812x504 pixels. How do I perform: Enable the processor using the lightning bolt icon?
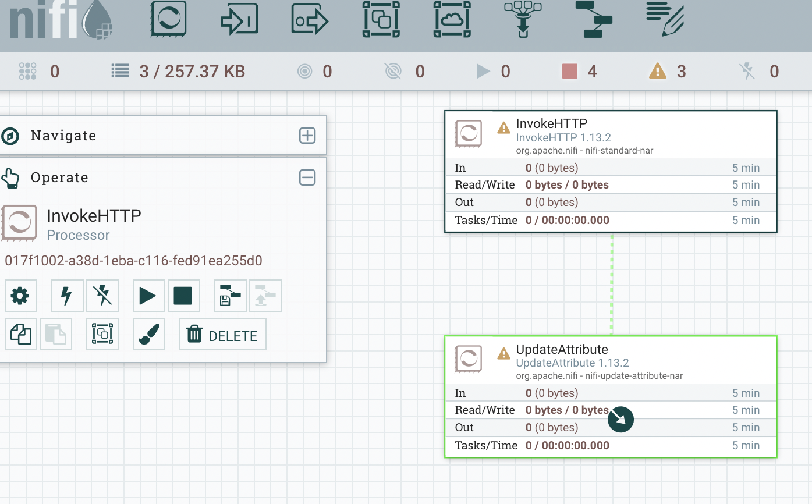click(67, 296)
